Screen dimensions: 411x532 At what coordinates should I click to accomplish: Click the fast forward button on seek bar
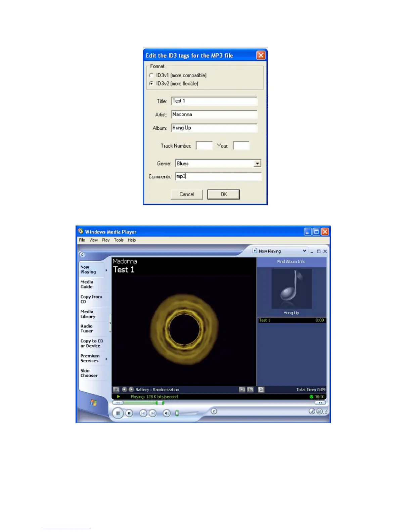[x=320, y=403]
